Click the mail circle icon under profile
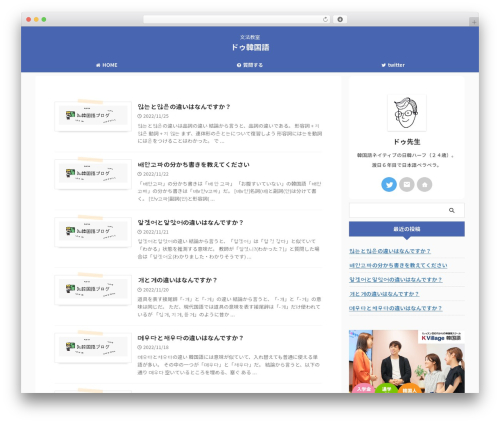Viewport: 500px width, 423px height. click(407, 184)
